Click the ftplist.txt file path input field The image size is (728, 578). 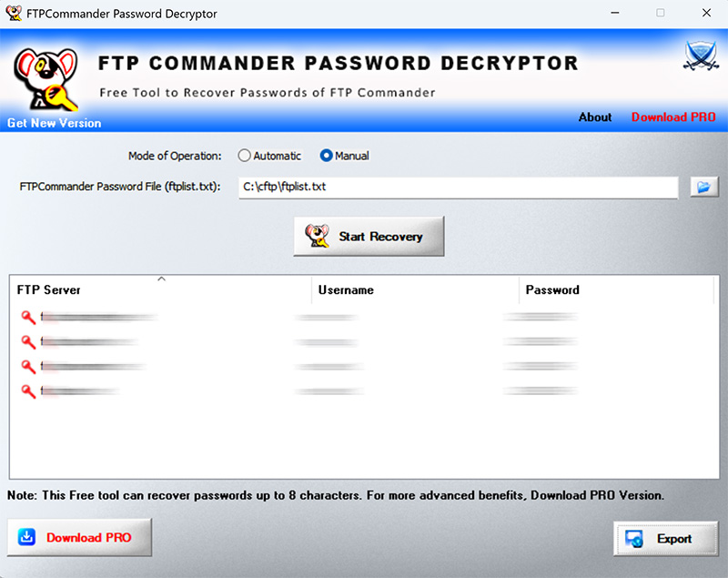pyautogui.click(x=458, y=188)
